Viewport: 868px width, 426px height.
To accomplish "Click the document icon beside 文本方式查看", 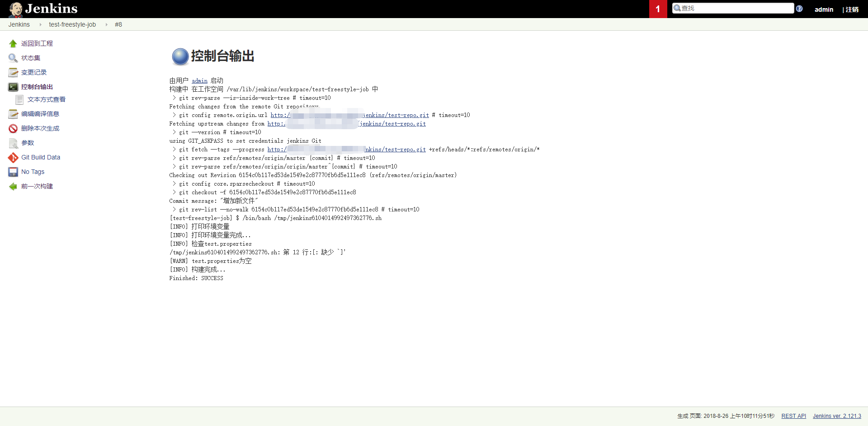I will [x=19, y=100].
